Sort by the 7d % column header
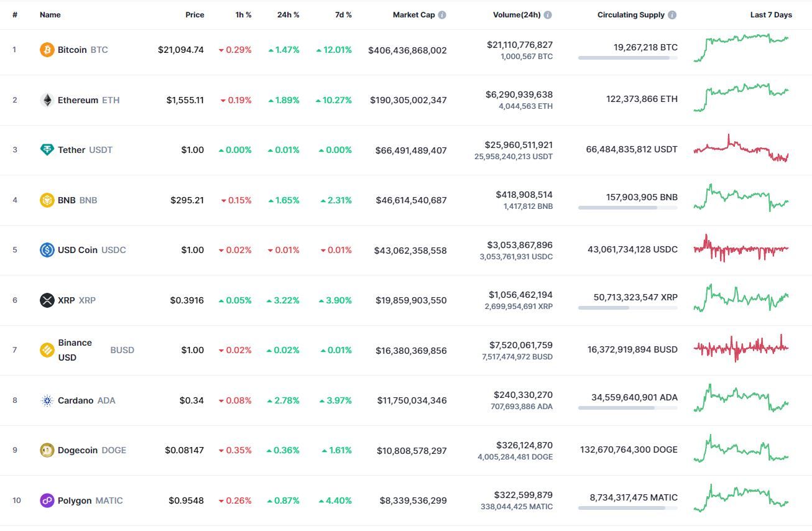This screenshot has height=531, width=812. coord(343,15)
